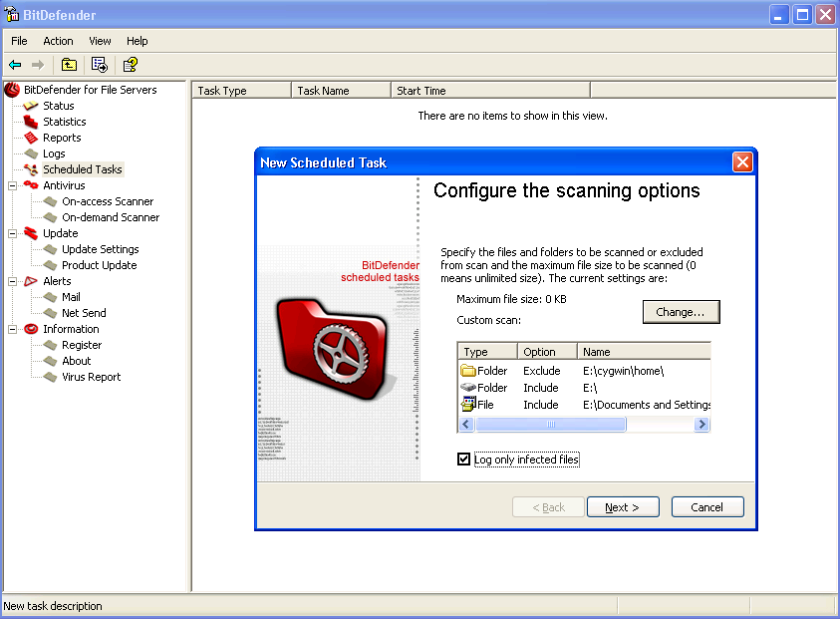Select the E:\cygwin\home\ path text
The image size is (840, 619).
(x=623, y=371)
